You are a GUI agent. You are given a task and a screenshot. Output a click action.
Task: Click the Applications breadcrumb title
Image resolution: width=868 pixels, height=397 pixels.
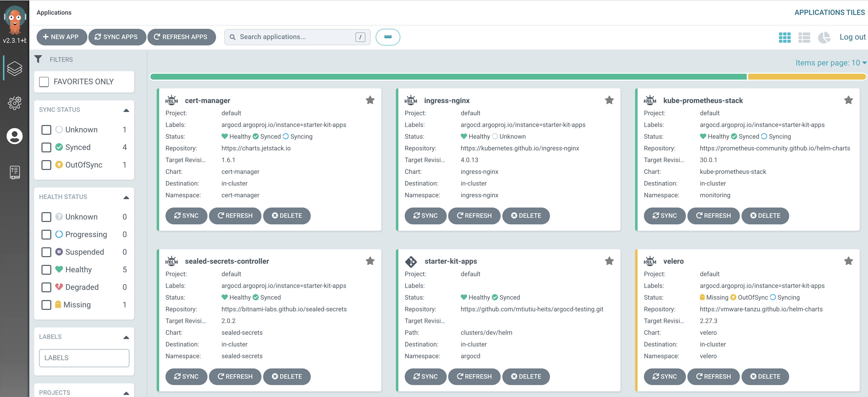(54, 12)
